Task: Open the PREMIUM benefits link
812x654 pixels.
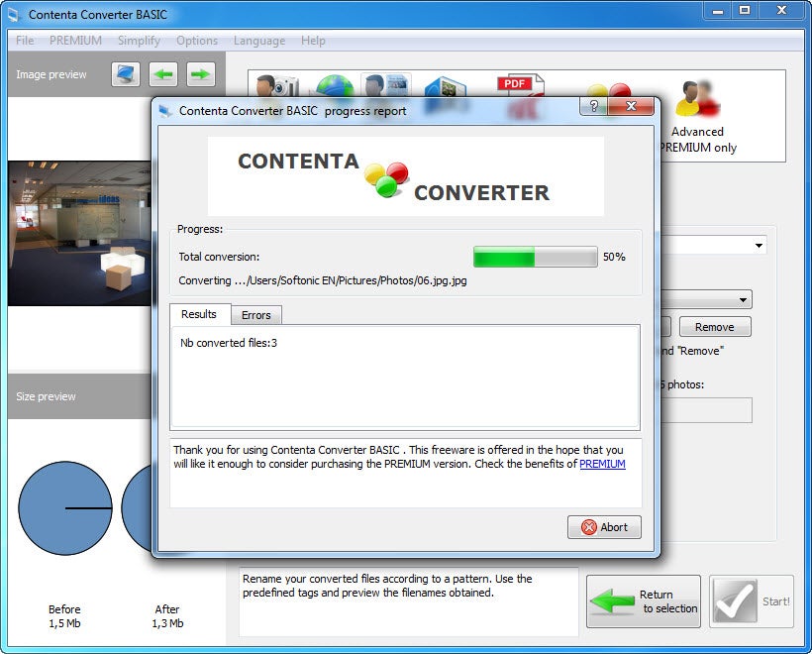Action: click(x=602, y=464)
